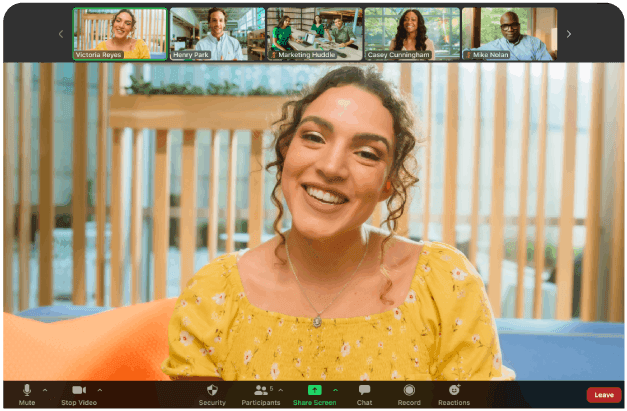Click the Mute label text
The width and height of the screenshot is (627, 411).
(x=27, y=403)
